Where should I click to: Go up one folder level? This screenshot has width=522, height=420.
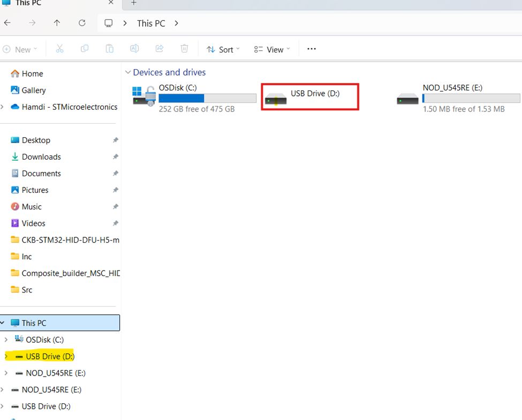57,23
